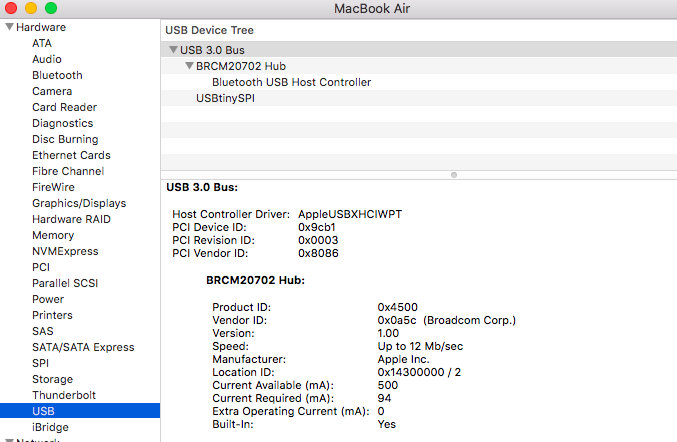This screenshot has height=442, width=677.
Task: Collapse the USB 3.0 Bus tree node
Action: [x=173, y=50]
